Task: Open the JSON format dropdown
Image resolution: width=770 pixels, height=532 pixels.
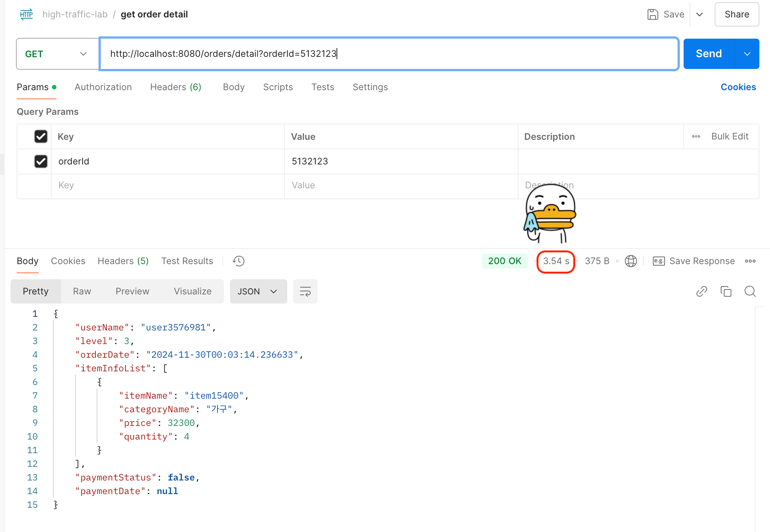Action: pyautogui.click(x=258, y=291)
